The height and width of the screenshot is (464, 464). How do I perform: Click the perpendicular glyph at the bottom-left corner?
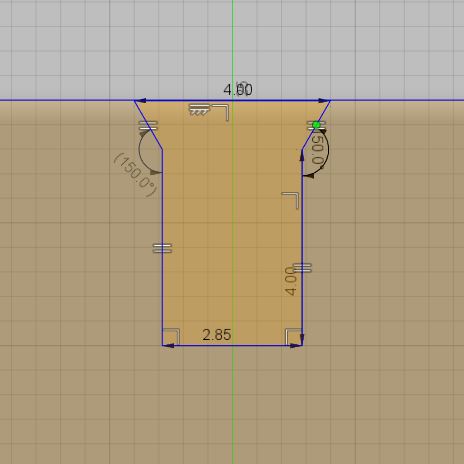[x=171, y=337]
